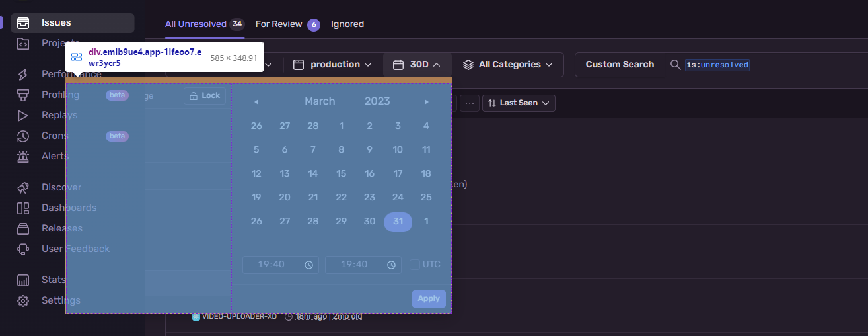Open the Replays play icon

point(23,115)
